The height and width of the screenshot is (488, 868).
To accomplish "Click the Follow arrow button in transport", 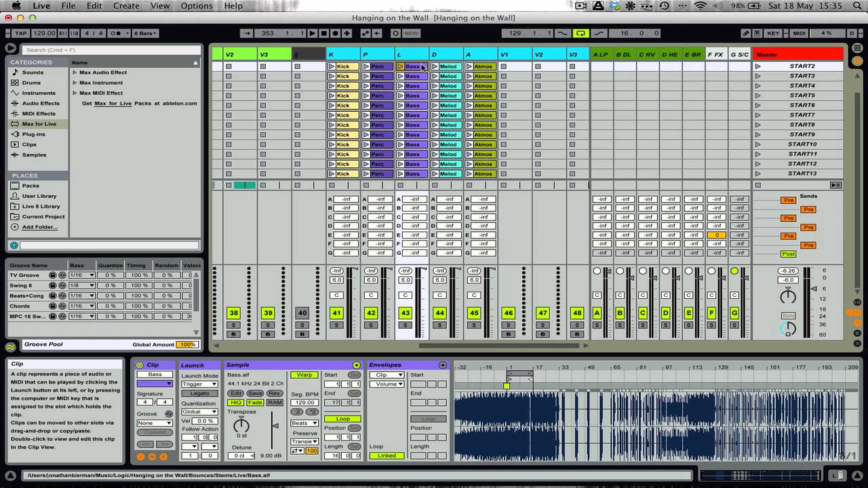I will pyautogui.click(x=247, y=33).
